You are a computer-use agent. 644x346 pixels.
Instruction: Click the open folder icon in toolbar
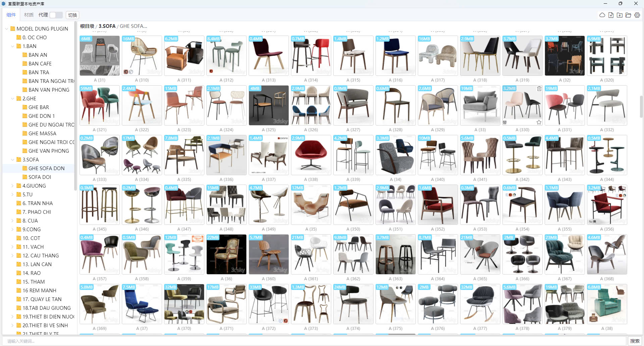click(628, 15)
